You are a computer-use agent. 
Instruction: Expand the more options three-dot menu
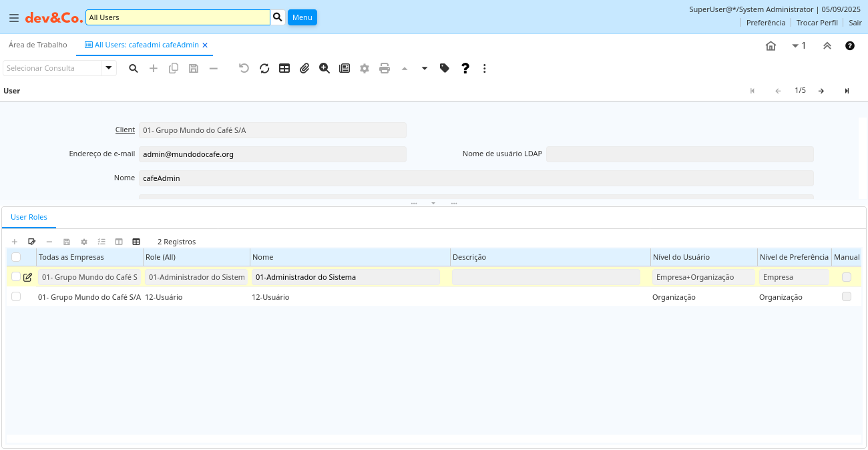tap(485, 68)
